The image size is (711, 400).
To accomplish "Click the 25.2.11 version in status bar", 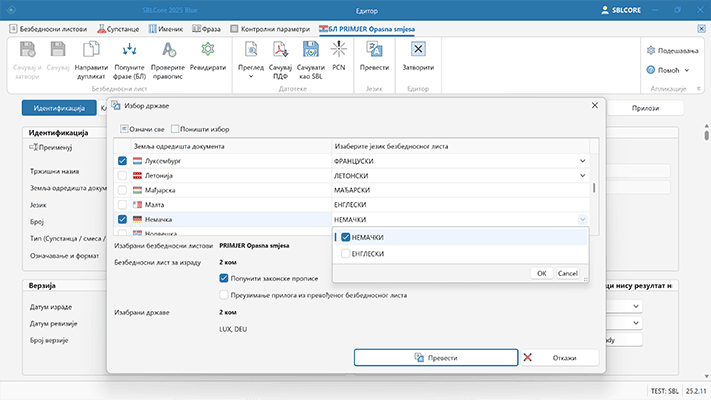I will pyautogui.click(x=696, y=390).
